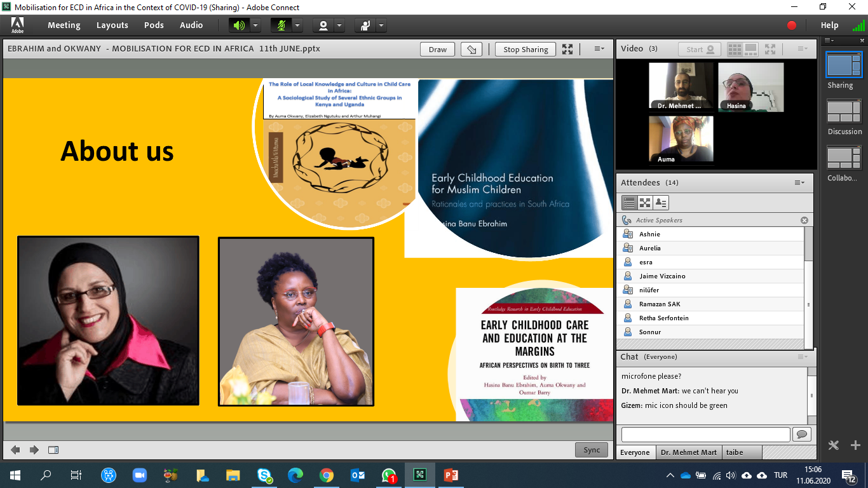Mute the speaker audio icon
The image size is (868, 488).
pos(239,25)
